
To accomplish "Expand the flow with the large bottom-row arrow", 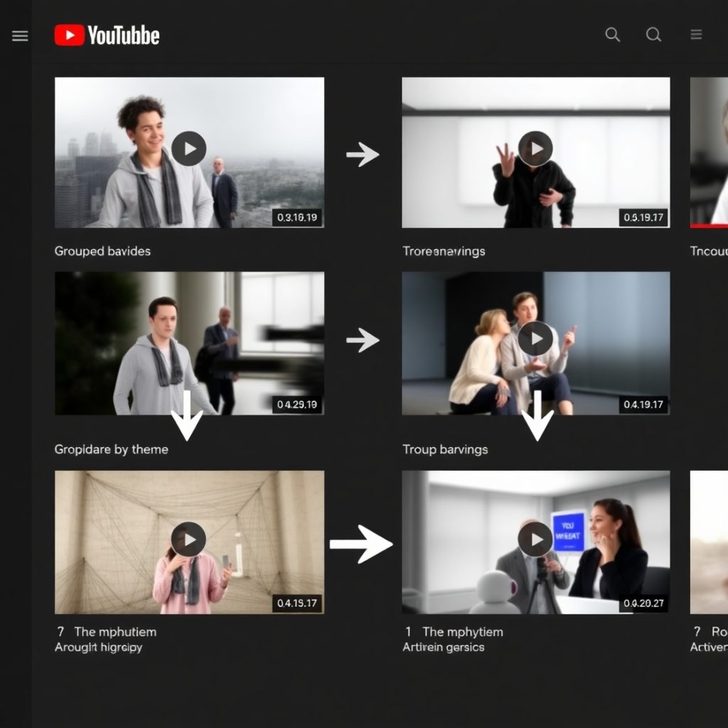I will [x=361, y=544].
